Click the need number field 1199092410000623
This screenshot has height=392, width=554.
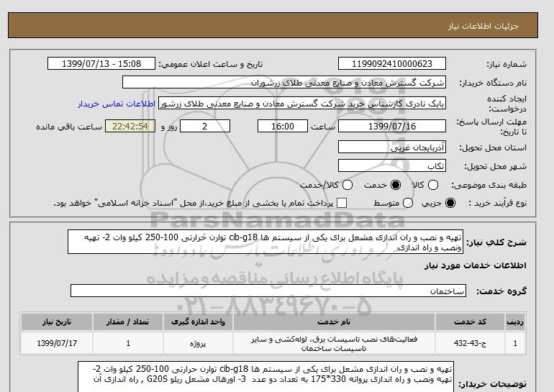pyautogui.click(x=392, y=64)
